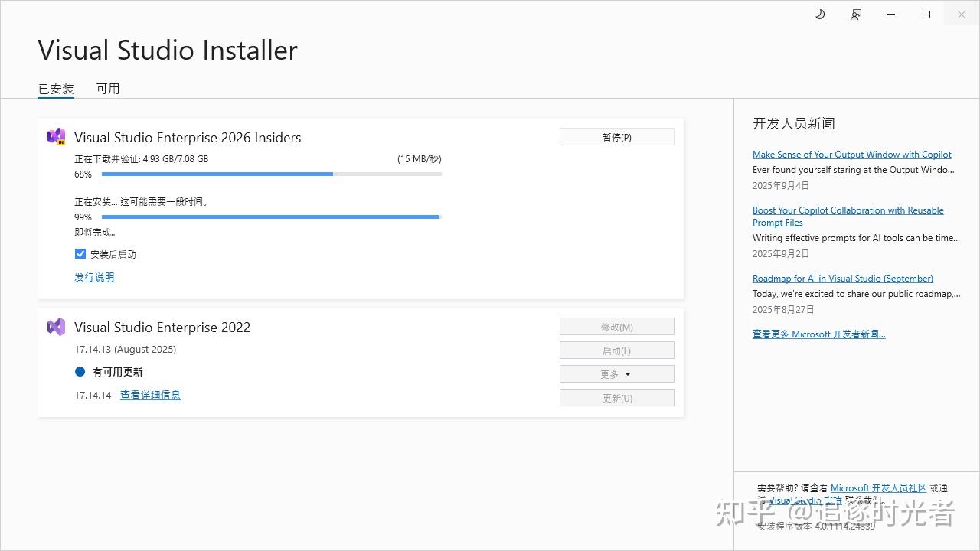Click the 修改(M) button
The image size is (980, 551).
click(x=616, y=326)
